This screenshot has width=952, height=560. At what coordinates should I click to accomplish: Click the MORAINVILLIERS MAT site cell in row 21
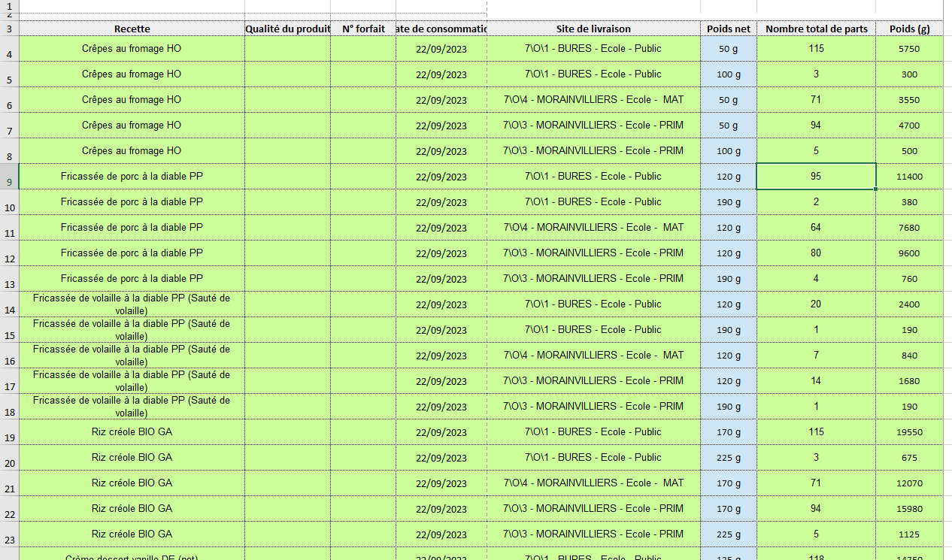point(593,483)
